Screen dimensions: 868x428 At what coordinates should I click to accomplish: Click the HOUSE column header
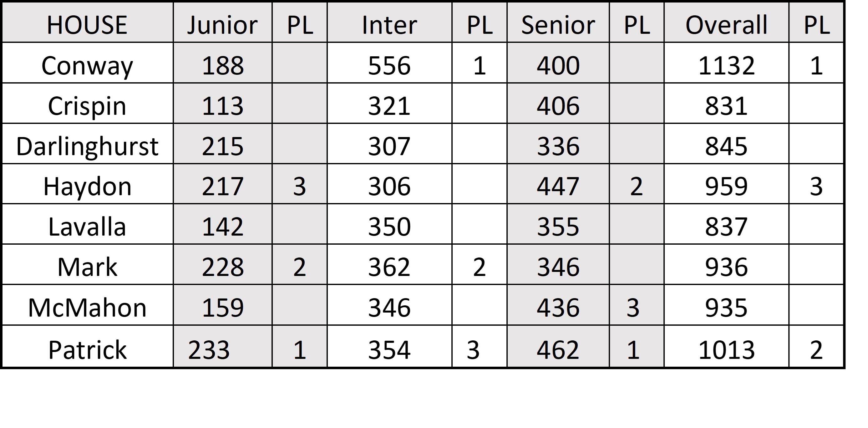(x=87, y=25)
